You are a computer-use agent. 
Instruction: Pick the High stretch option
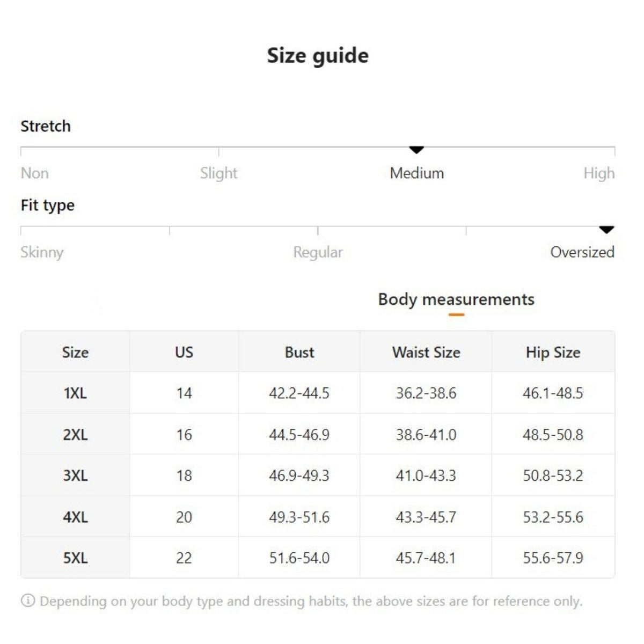point(599,173)
